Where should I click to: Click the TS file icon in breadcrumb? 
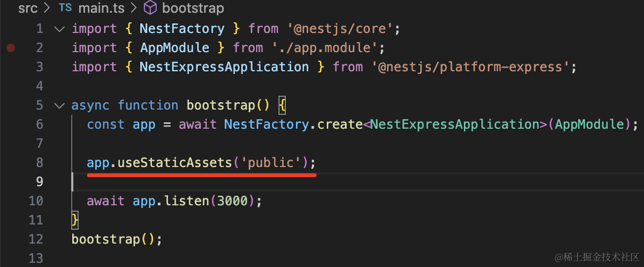[x=65, y=8]
